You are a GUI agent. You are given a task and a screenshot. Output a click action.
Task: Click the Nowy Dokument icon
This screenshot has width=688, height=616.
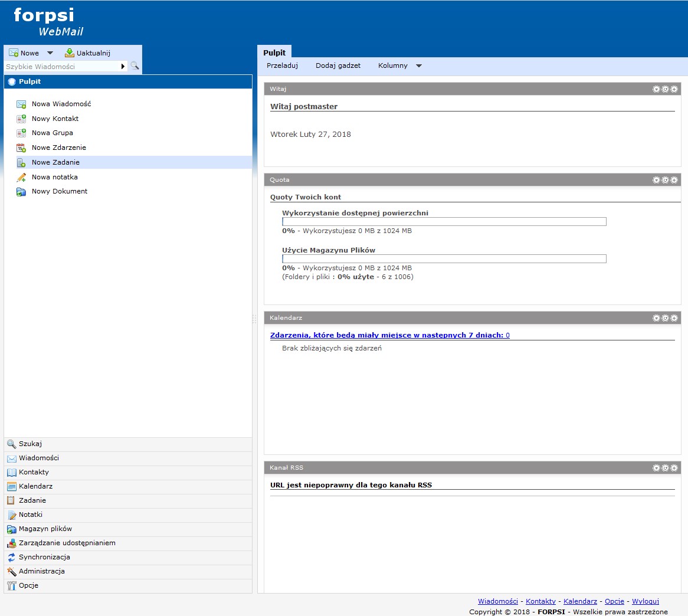pos(21,192)
